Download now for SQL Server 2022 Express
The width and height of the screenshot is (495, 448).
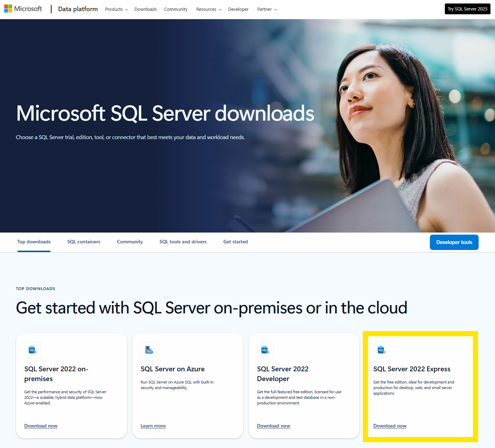point(390,426)
